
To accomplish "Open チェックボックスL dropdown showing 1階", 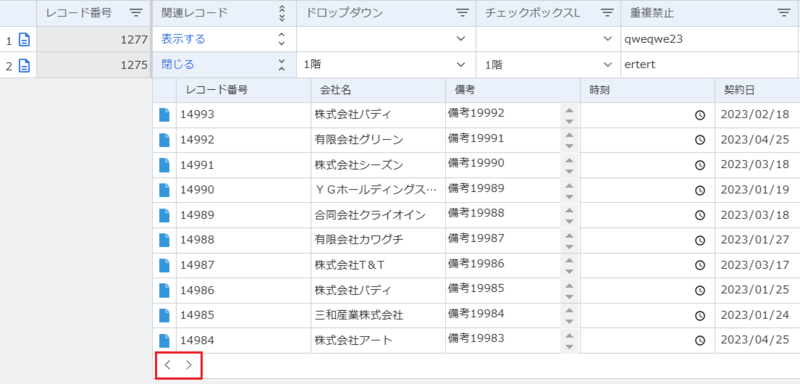I will point(607,65).
